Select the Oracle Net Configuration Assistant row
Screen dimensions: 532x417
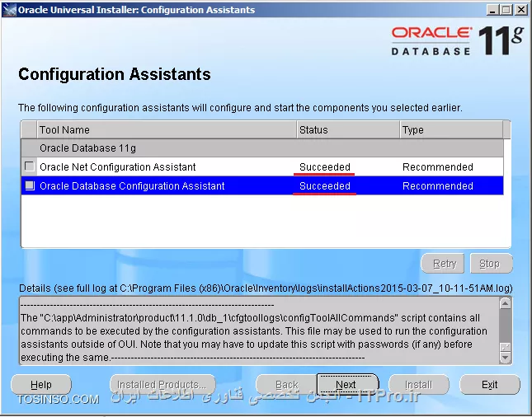pos(262,166)
